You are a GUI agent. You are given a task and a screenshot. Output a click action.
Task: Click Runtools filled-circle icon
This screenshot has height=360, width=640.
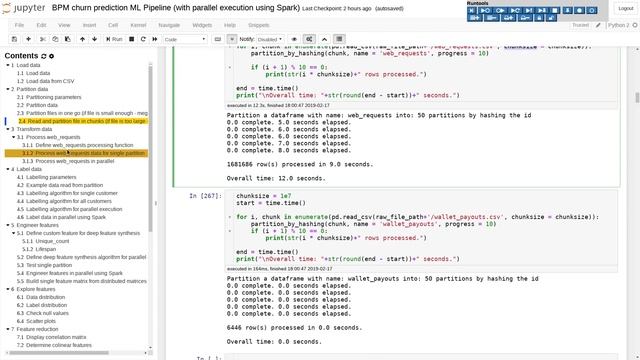[580, 10]
